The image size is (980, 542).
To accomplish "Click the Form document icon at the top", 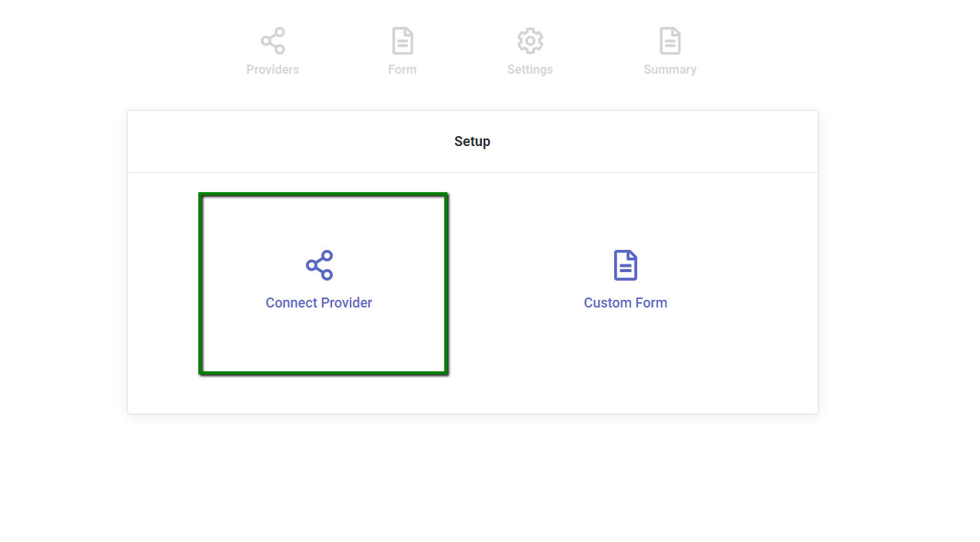I will (402, 40).
